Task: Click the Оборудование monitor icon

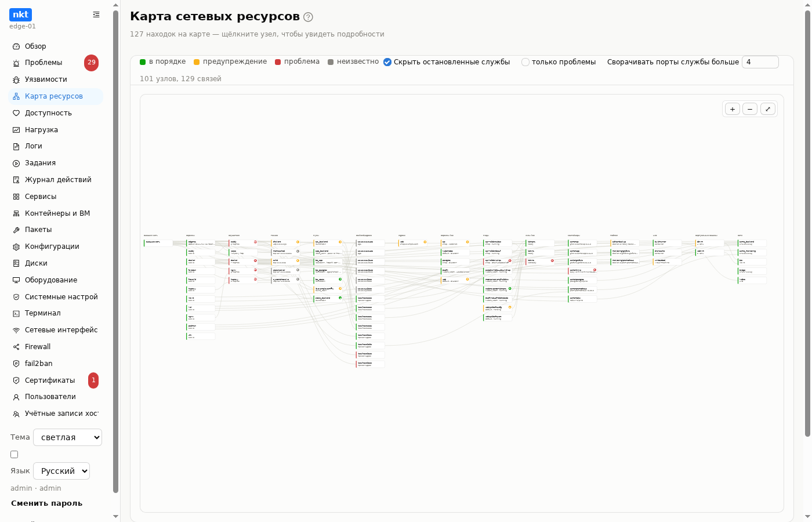Action: pyautogui.click(x=16, y=280)
